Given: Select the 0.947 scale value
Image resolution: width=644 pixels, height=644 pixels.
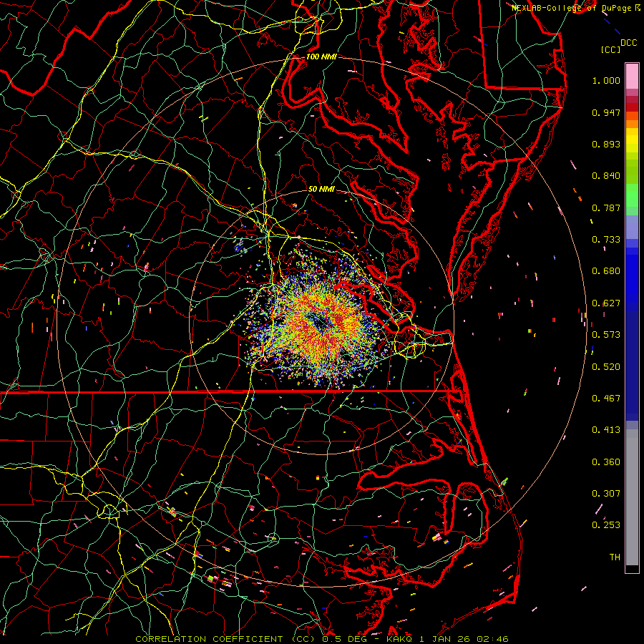Looking at the screenshot, I should 606,112.
